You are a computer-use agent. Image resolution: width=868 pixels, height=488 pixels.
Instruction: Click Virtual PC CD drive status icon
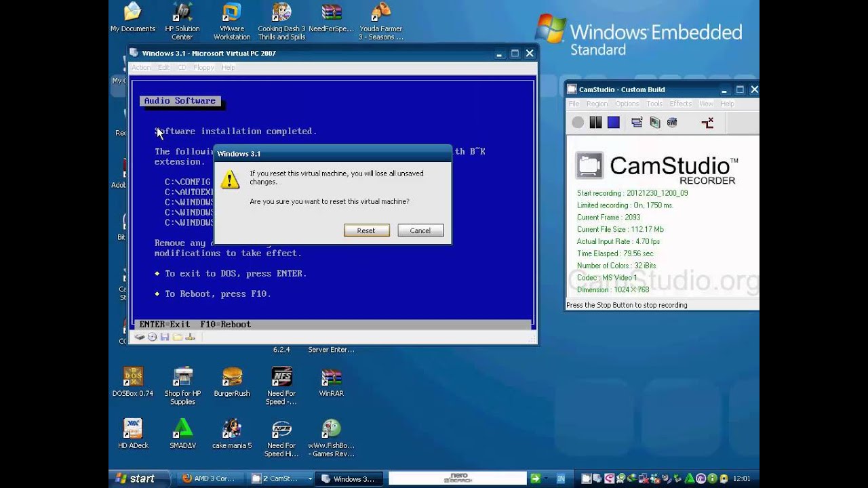tap(152, 337)
